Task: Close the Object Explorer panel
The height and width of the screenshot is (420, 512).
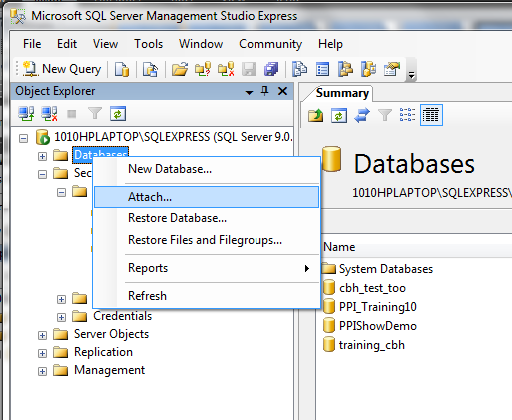Action: pos(282,91)
